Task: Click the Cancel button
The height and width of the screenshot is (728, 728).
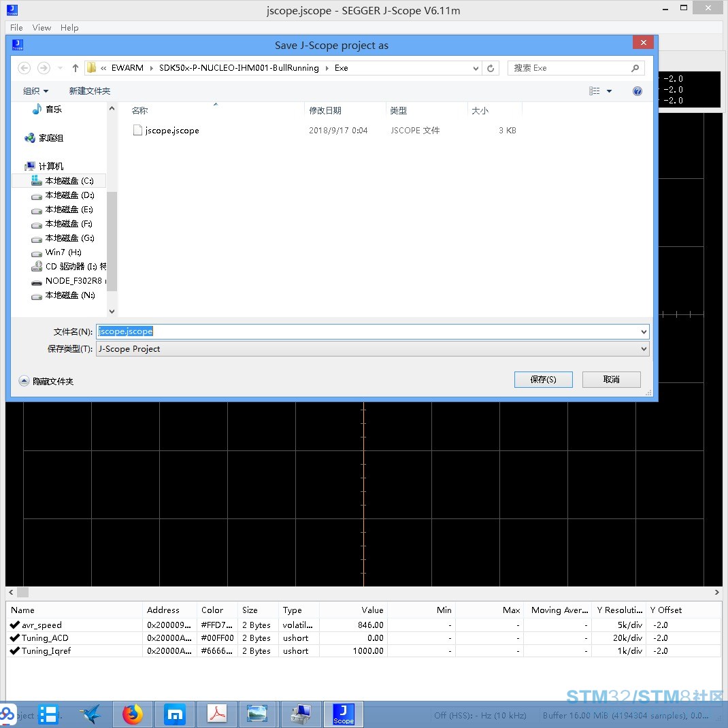Action: (x=612, y=380)
